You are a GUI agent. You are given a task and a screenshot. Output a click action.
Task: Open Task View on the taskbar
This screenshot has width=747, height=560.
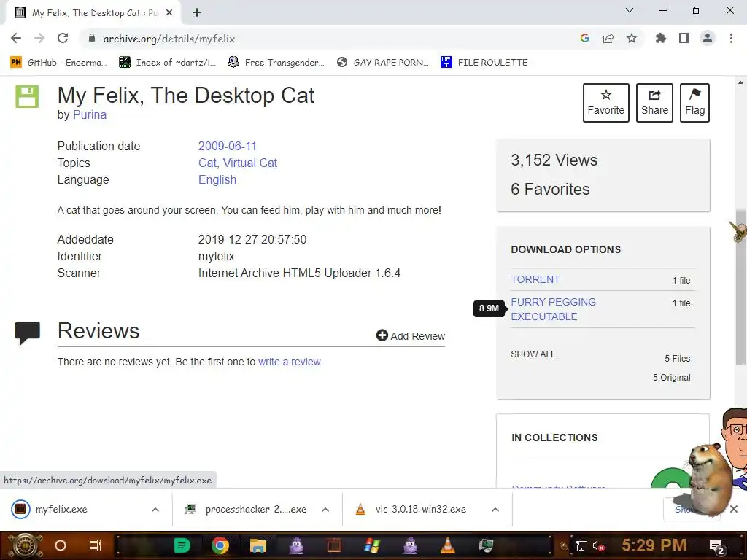click(x=96, y=545)
